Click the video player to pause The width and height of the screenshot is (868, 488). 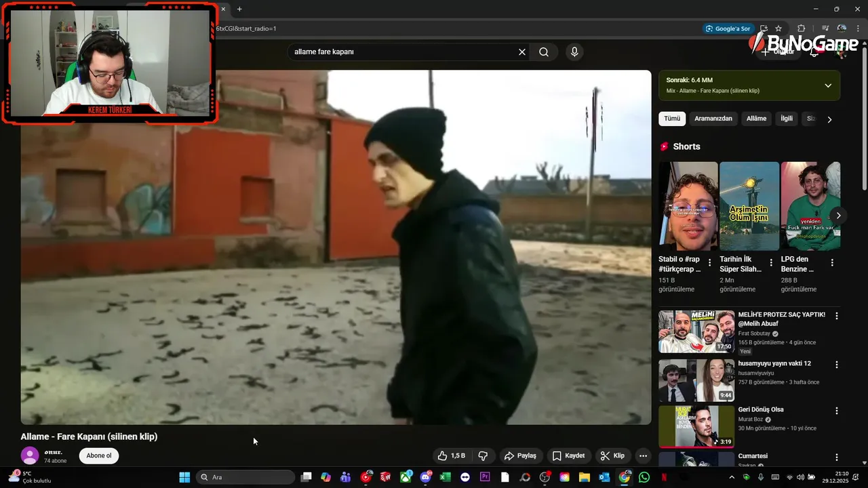(x=336, y=247)
